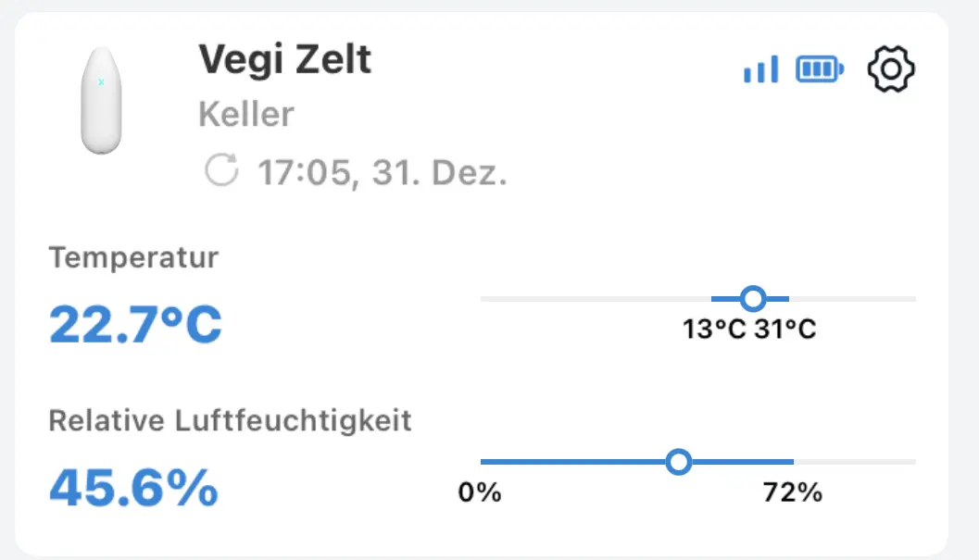This screenshot has width=979, height=560.
Task: Click the last update time 17:05, 31. Dez.
Action: (x=382, y=172)
